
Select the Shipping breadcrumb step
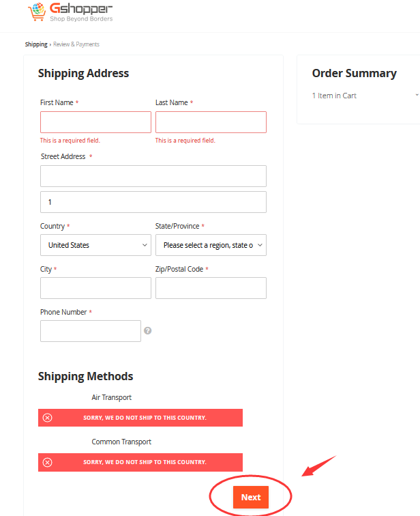36,44
